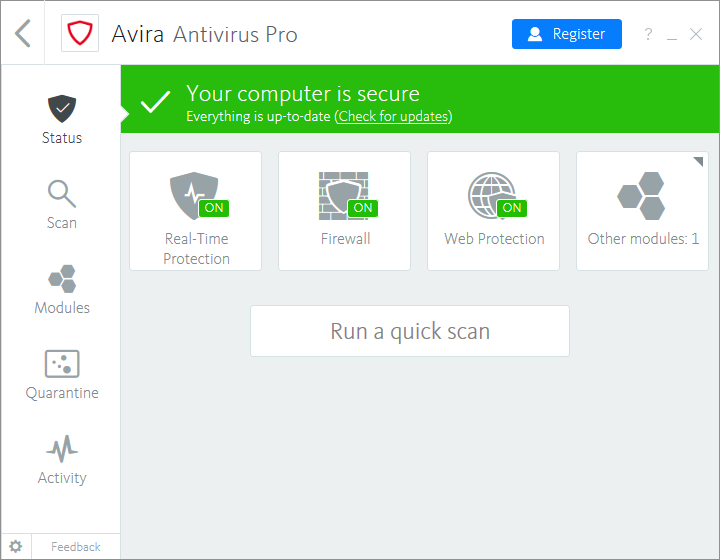Toggle the Firewall ON badge
The image size is (720, 560).
362,208
